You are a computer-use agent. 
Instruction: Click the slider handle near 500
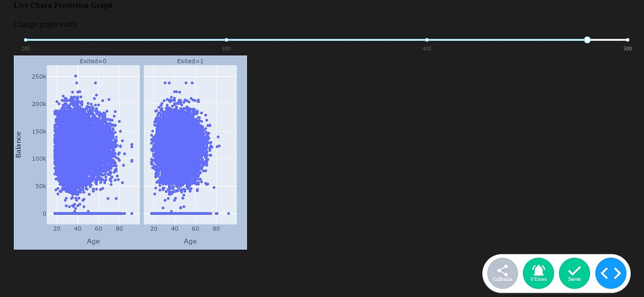[x=588, y=40]
